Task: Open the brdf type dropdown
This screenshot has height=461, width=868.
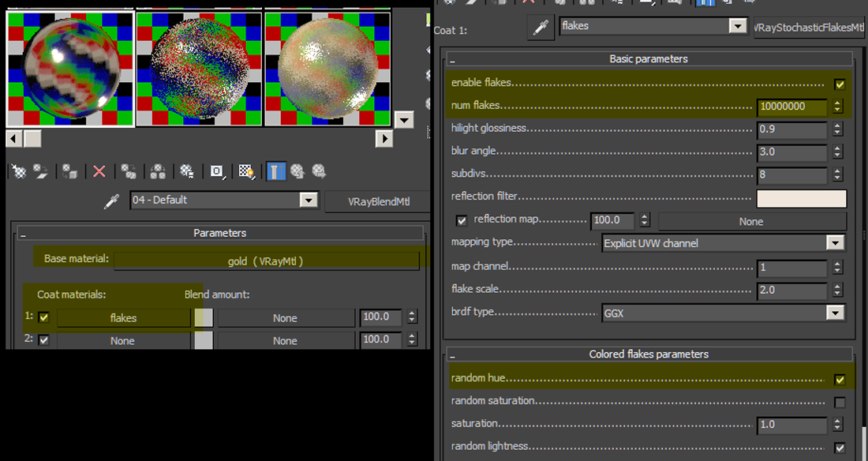Action: [835, 311]
